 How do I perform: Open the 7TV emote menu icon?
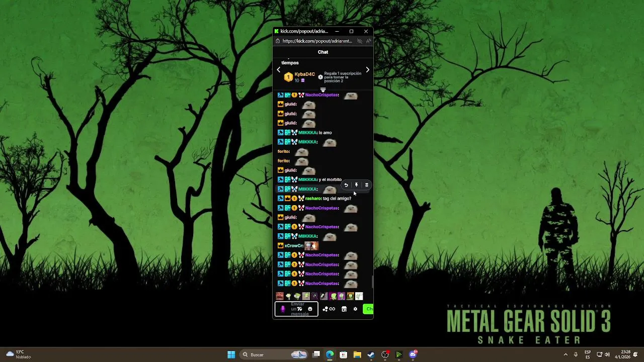point(300,309)
